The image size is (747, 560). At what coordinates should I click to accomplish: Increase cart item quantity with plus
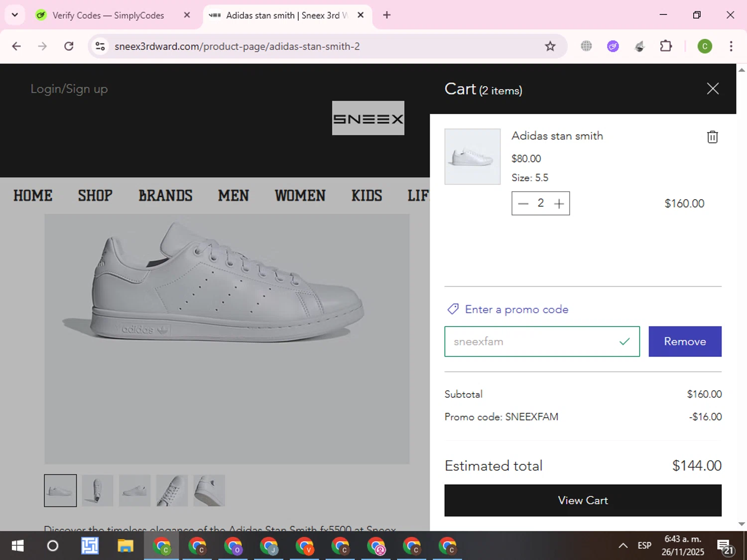click(559, 204)
